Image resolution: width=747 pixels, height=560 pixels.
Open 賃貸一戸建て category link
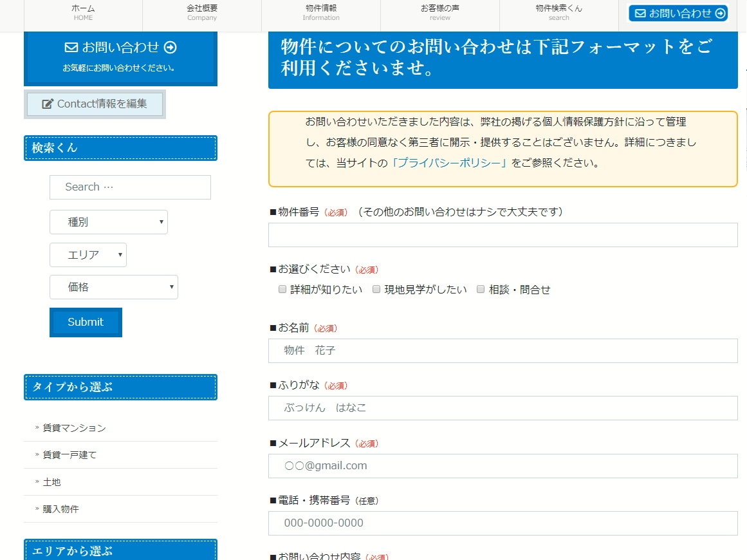pyautogui.click(x=69, y=455)
